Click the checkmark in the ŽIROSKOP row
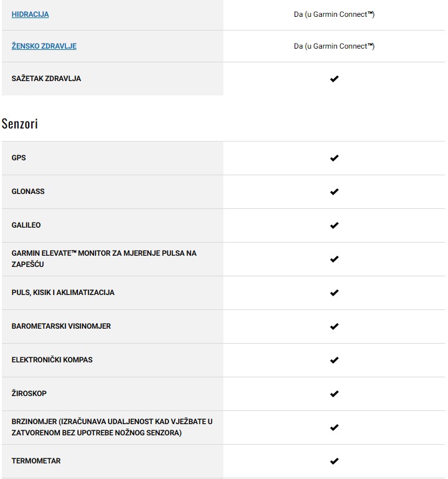The width and height of the screenshot is (448, 479). click(334, 394)
